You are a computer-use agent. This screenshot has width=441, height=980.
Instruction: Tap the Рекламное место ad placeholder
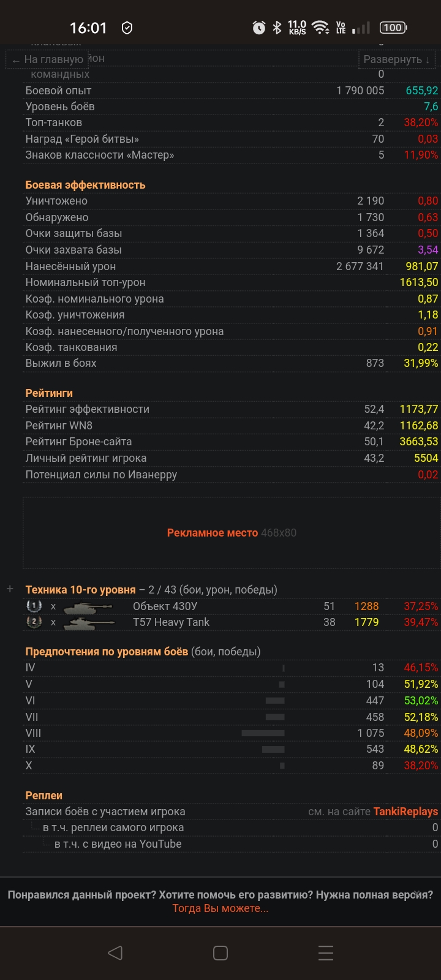tap(231, 533)
